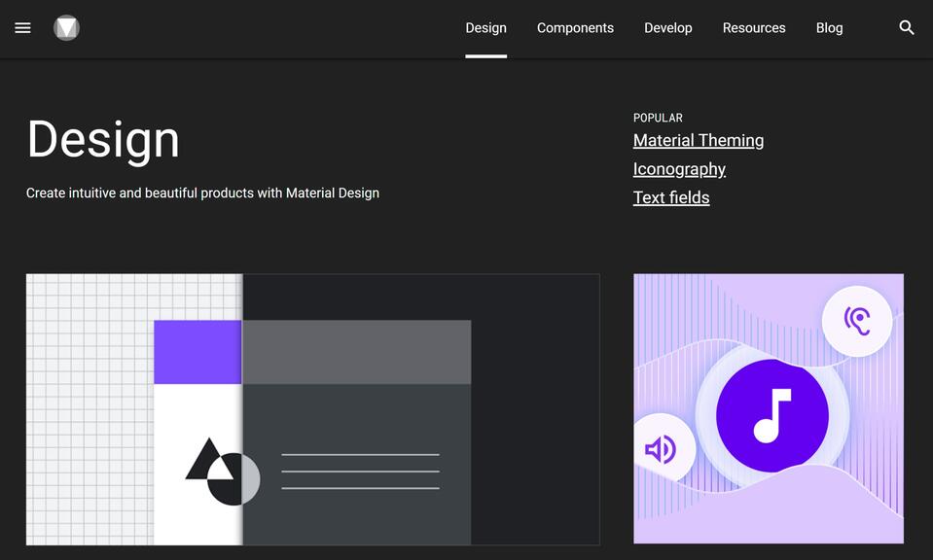933x560 pixels.
Task: Click the POPULAR section heading
Action: pos(658,117)
